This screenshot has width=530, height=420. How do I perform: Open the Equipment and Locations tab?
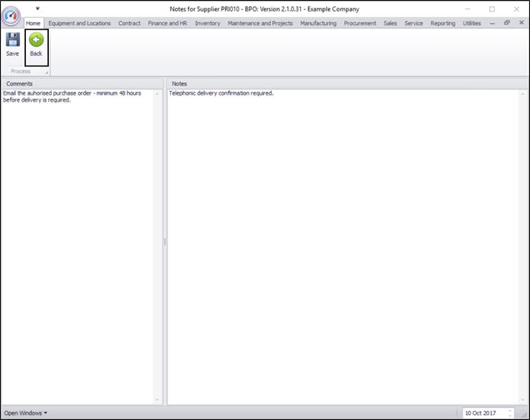pyautogui.click(x=79, y=23)
